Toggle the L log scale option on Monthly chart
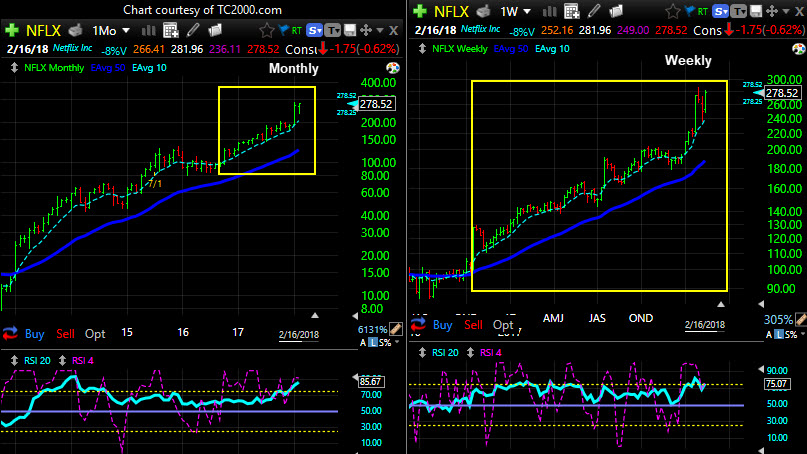The width and height of the screenshot is (807, 454). click(373, 343)
